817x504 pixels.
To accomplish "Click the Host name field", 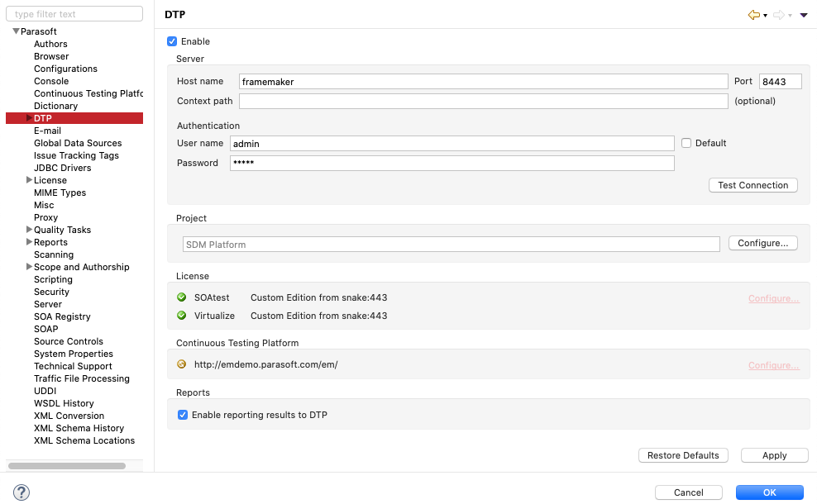I will pos(484,82).
